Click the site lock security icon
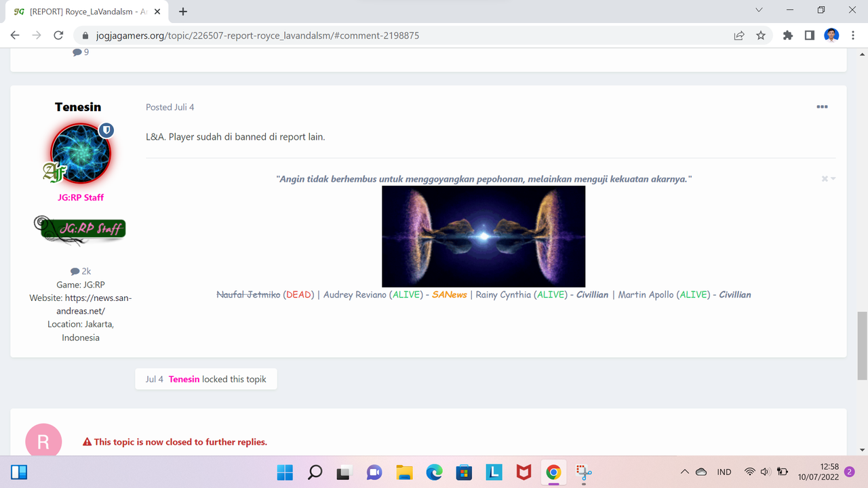This screenshot has width=868, height=488. [85, 35]
